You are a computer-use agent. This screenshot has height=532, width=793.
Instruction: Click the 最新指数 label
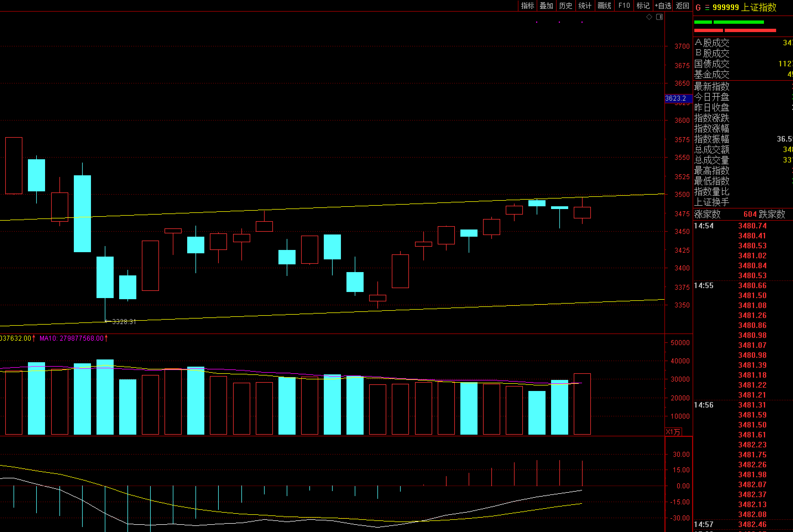712,87
